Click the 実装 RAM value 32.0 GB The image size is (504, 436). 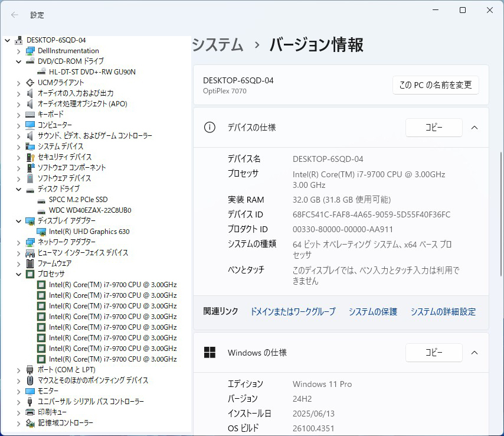coord(342,200)
